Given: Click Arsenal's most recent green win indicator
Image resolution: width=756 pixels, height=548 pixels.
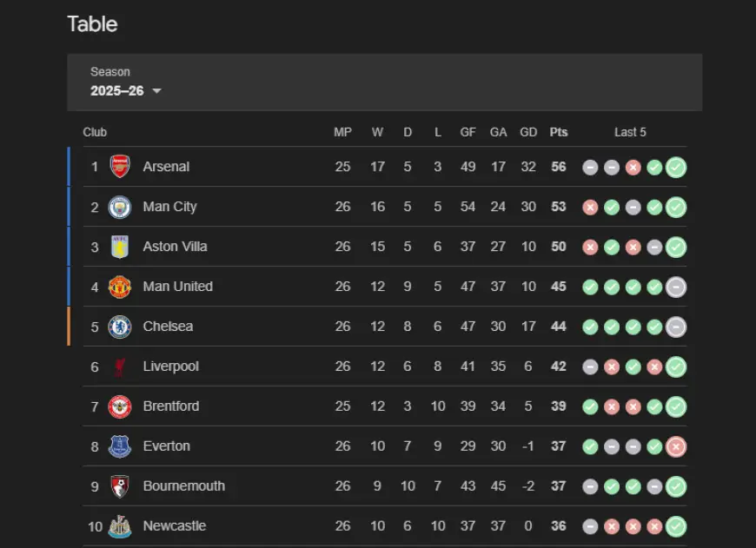Looking at the screenshot, I should click(x=676, y=166).
